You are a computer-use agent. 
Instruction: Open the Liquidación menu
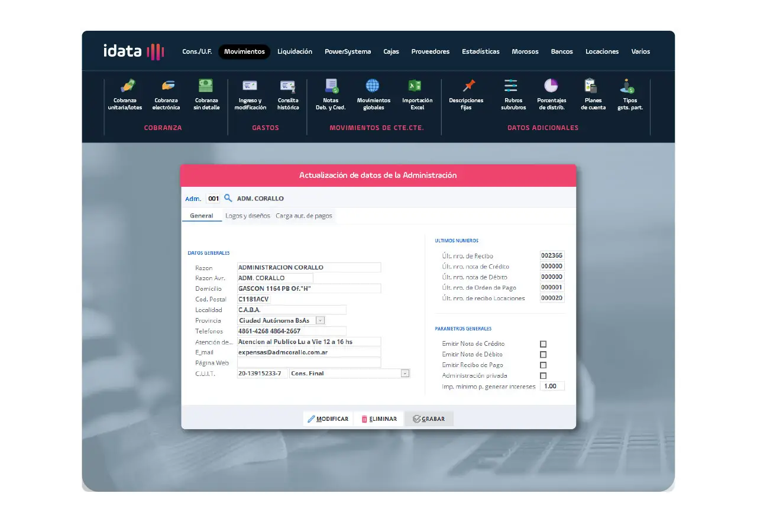coord(295,51)
